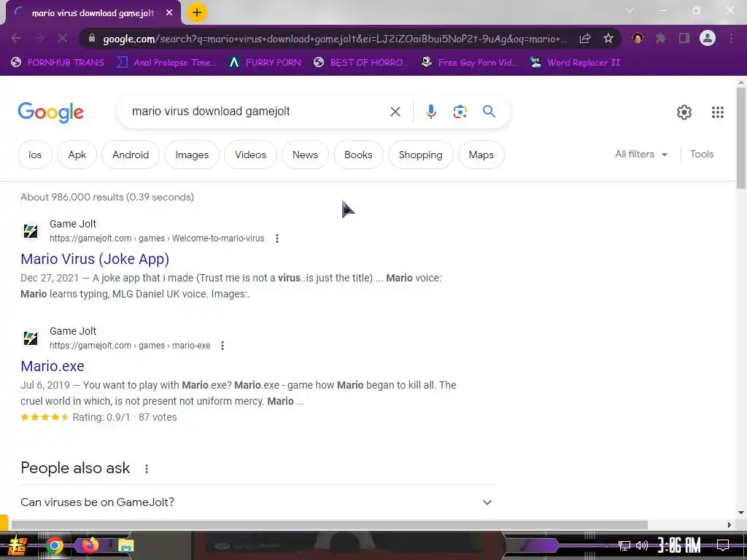Open the volume control in system tray
Screen dimensions: 747x560
(642, 545)
